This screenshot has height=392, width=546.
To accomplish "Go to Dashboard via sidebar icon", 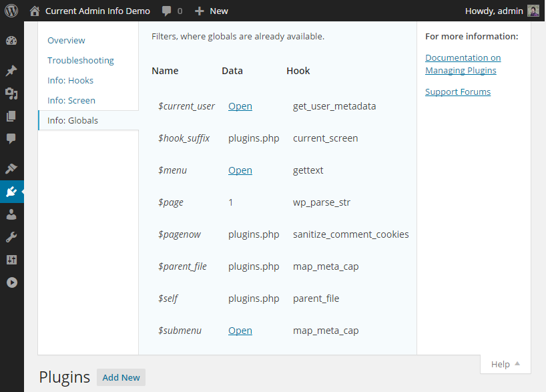I will pos(11,41).
